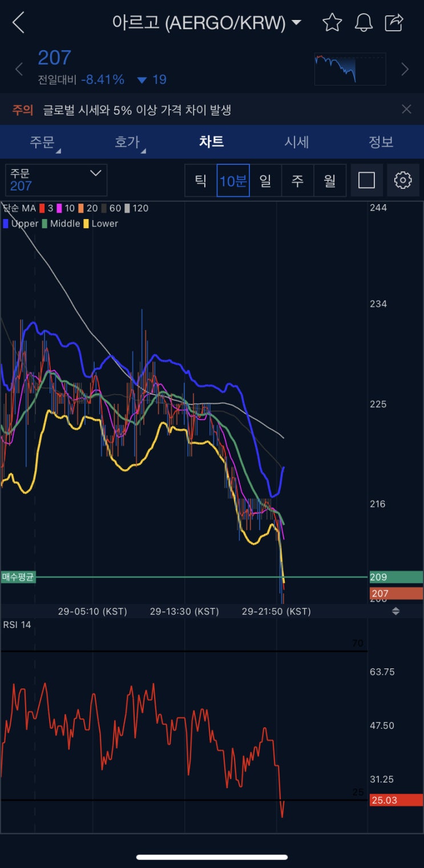Click the current price 207 in header

coord(54,58)
